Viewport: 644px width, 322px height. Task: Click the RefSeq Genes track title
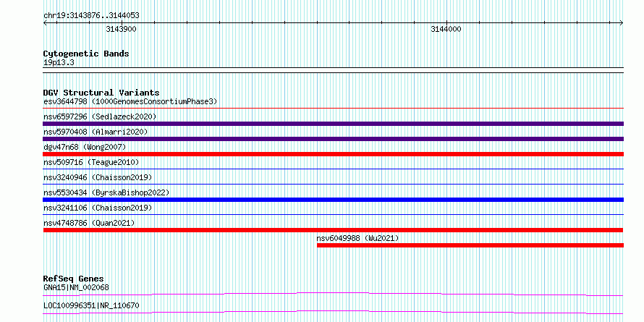74,279
